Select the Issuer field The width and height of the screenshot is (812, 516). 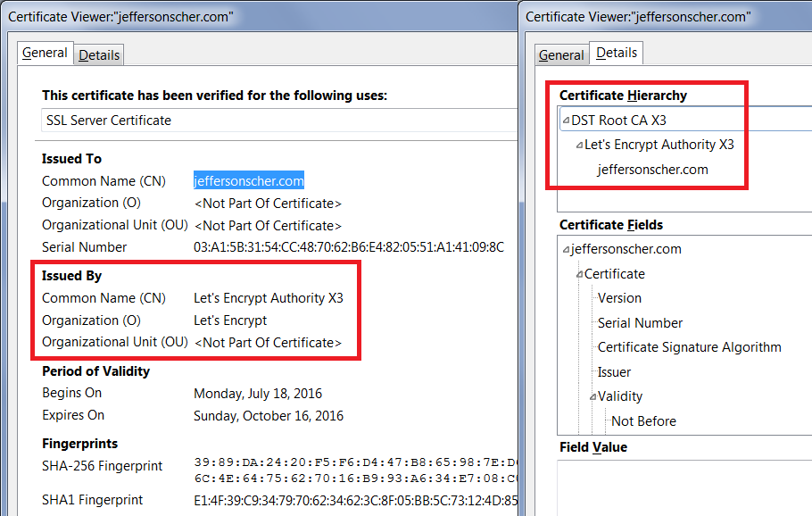point(614,372)
